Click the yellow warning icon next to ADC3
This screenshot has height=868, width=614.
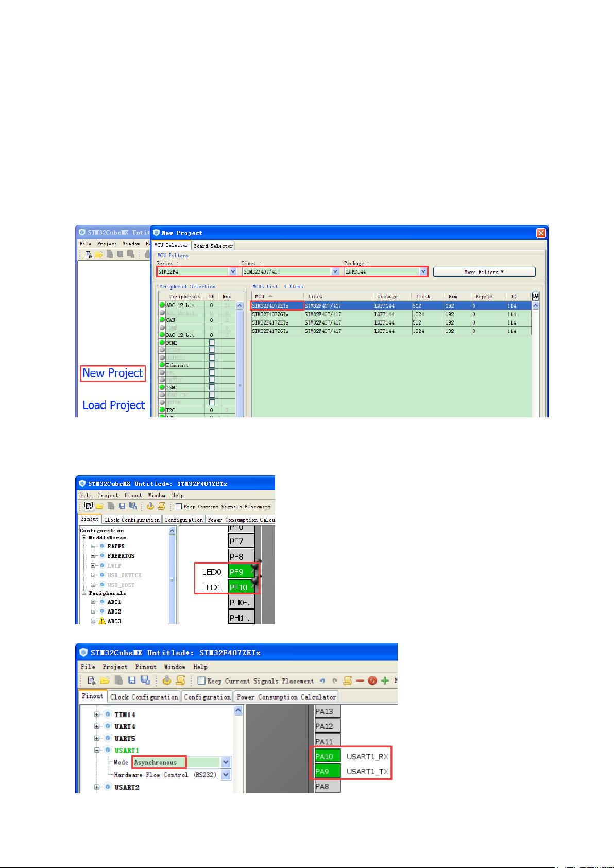point(101,621)
